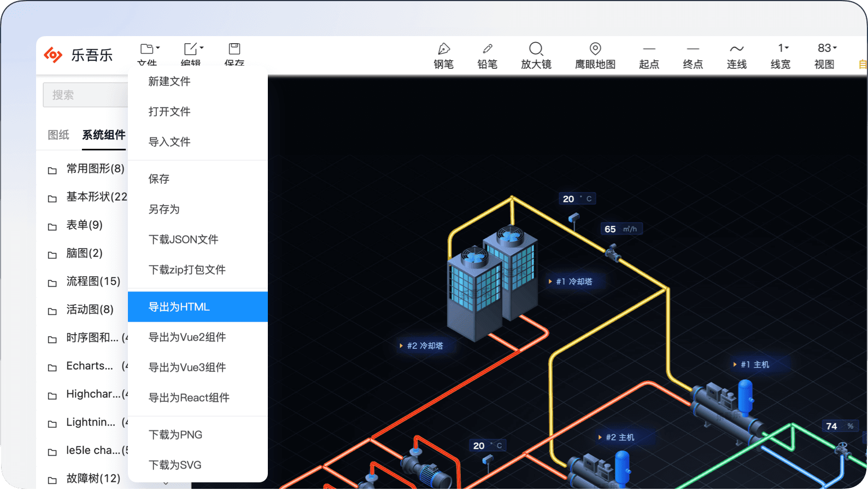868x490 pixels.
Task: Open the line start point (起点) dropdown
Action: [x=649, y=55]
